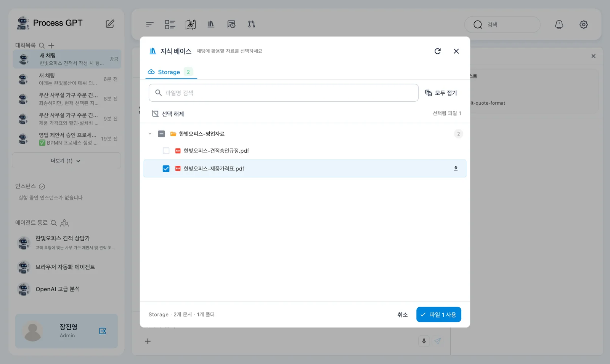Search the conversation list magnifier icon
The height and width of the screenshot is (364, 610).
pos(42,45)
